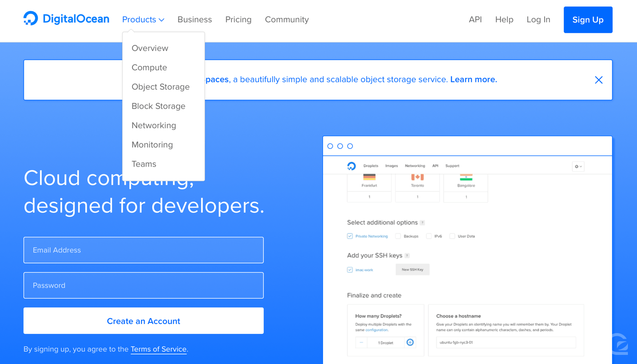The image size is (637, 364).
Task: Click Networking in the demo navigation
Action: click(x=415, y=166)
